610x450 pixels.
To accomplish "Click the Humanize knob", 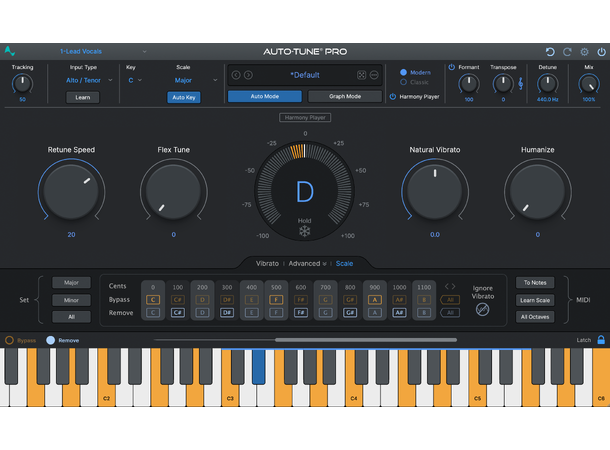I will click(x=538, y=191).
